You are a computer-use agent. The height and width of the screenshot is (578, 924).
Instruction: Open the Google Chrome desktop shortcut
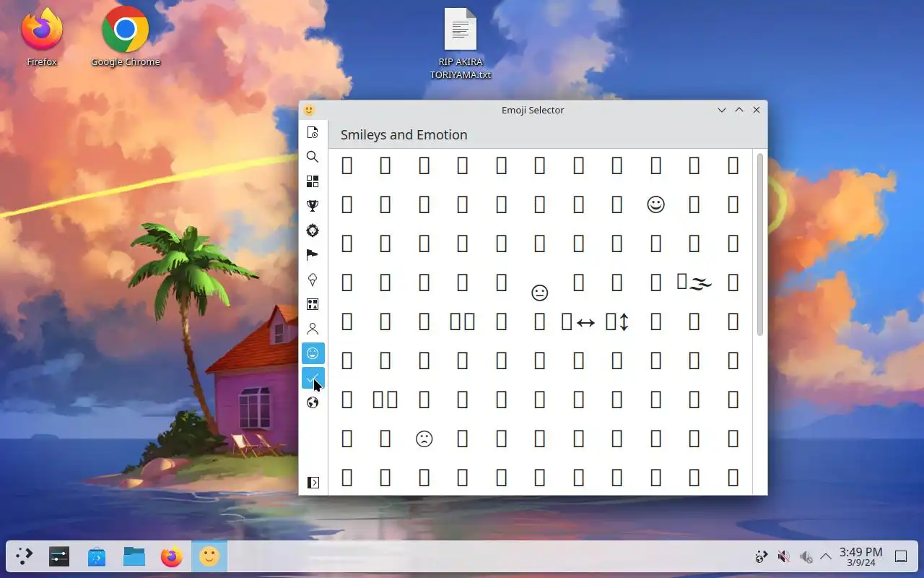(x=126, y=36)
